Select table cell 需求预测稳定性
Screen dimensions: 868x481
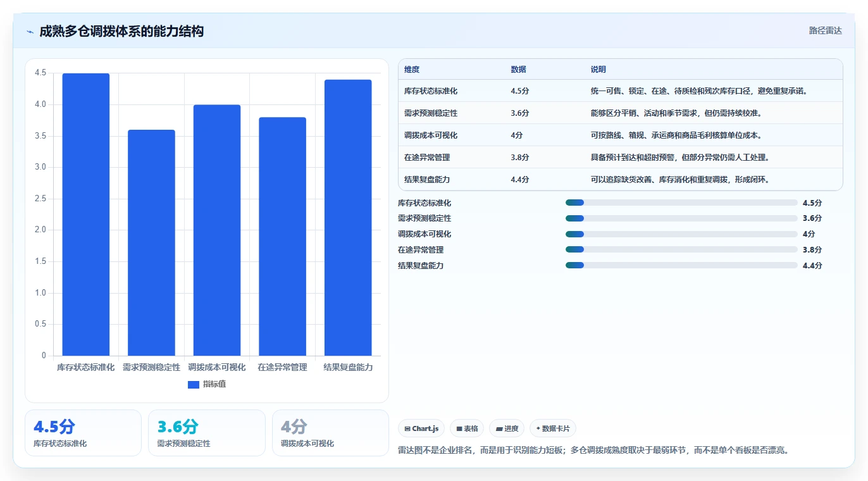tap(431, 113)
